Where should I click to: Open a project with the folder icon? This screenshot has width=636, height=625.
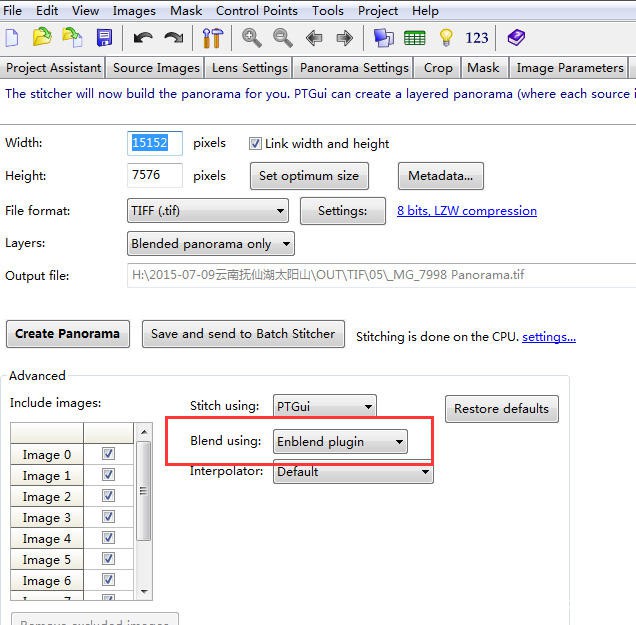click(x=42, y=38)
